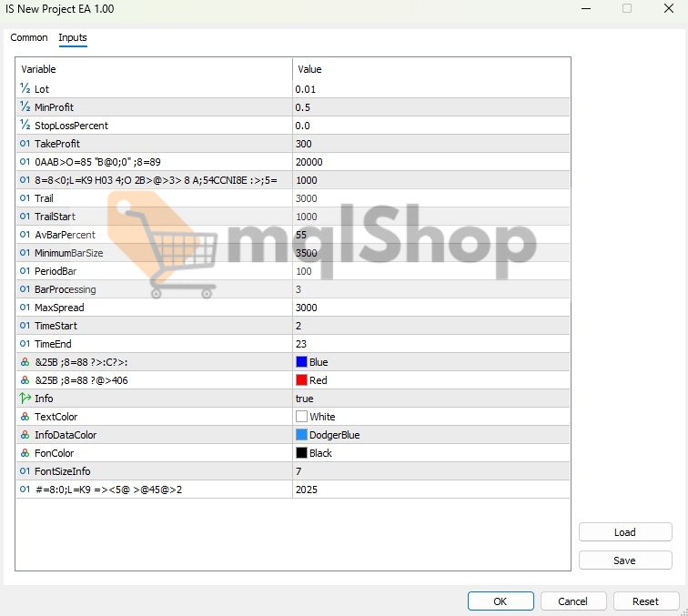Confirm settings with the OK button
688x616 pixels.
501,601
